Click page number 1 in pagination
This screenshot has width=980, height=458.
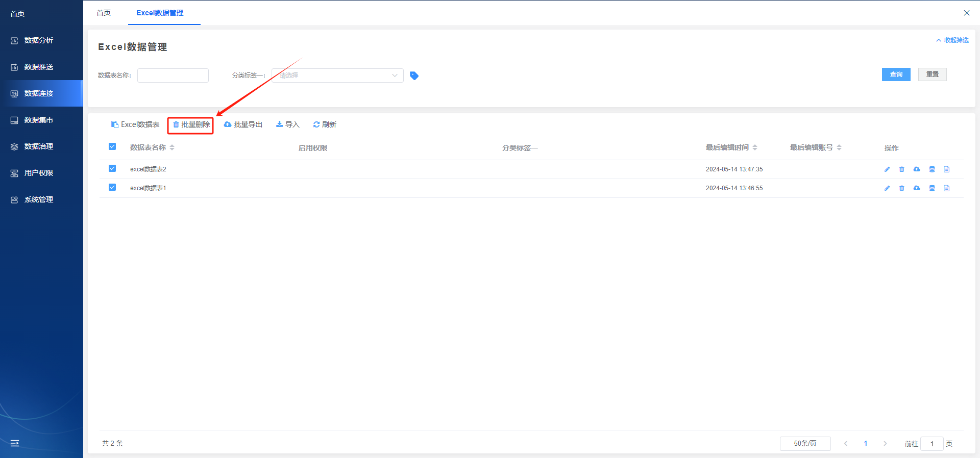pyautogui.click(x=866, y=444)
